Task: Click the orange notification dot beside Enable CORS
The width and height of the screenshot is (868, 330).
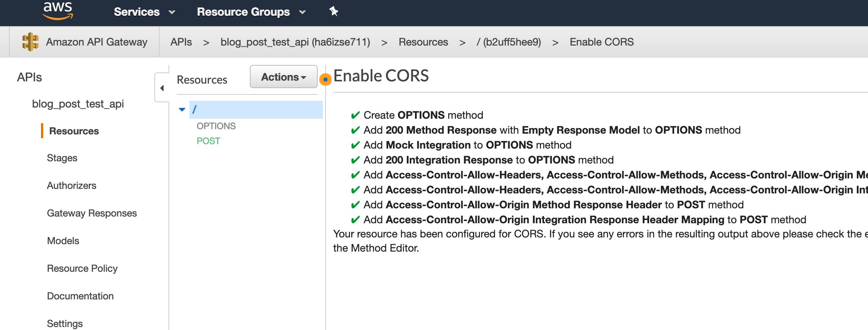Action: 325,79
